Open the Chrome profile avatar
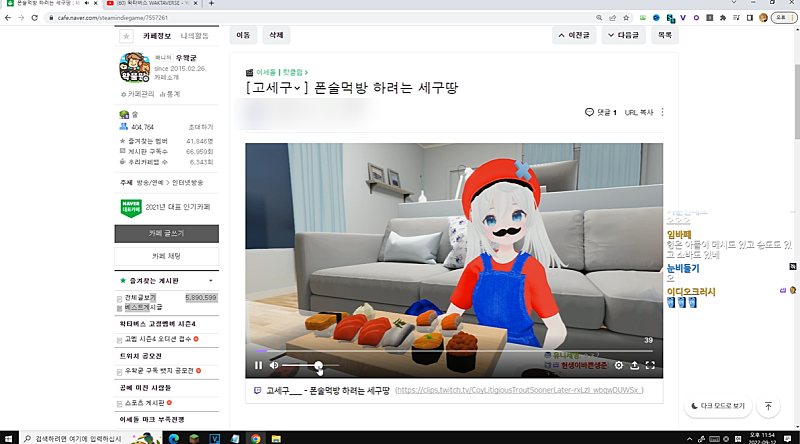This screenshot has height=444, width=800. coord(763,18)
